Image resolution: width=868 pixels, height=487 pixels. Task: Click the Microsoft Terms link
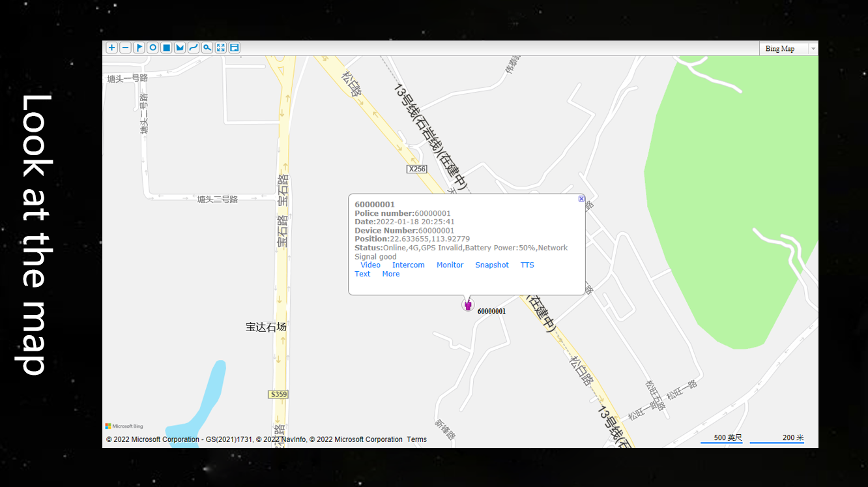[x=416, y=439]
